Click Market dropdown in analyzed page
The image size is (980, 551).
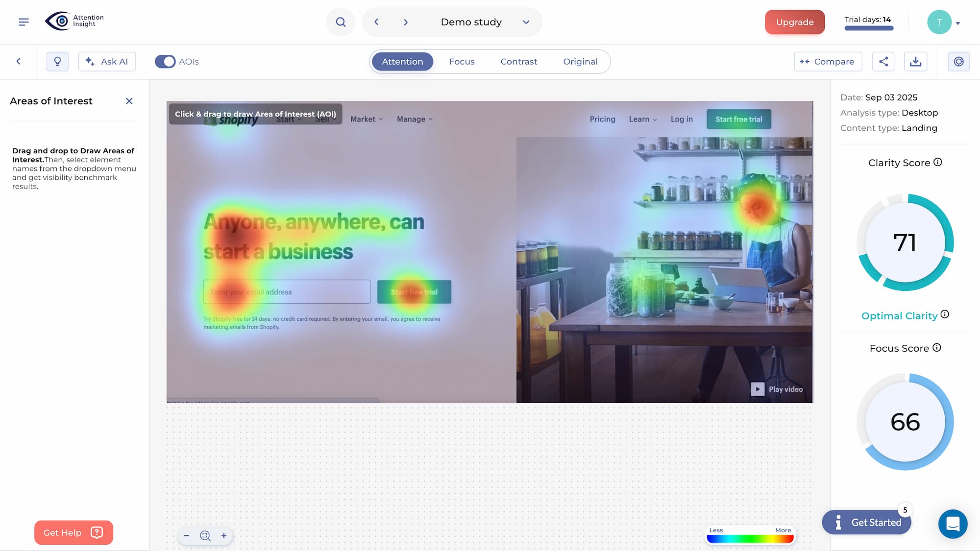click(x=367, y=119)
